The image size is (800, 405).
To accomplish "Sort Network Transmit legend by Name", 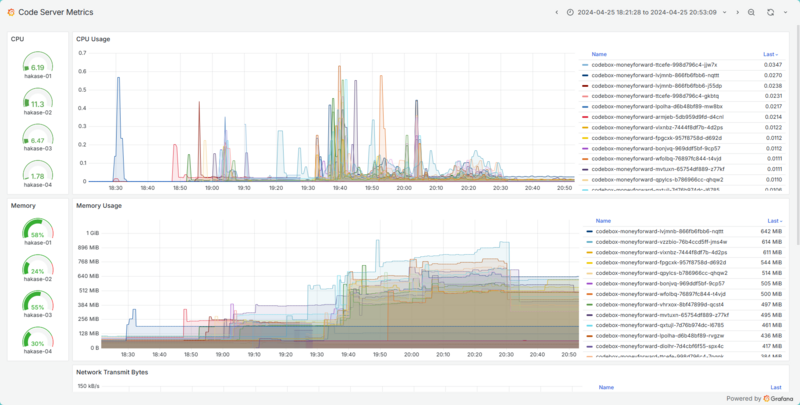I will pos(606,387).
